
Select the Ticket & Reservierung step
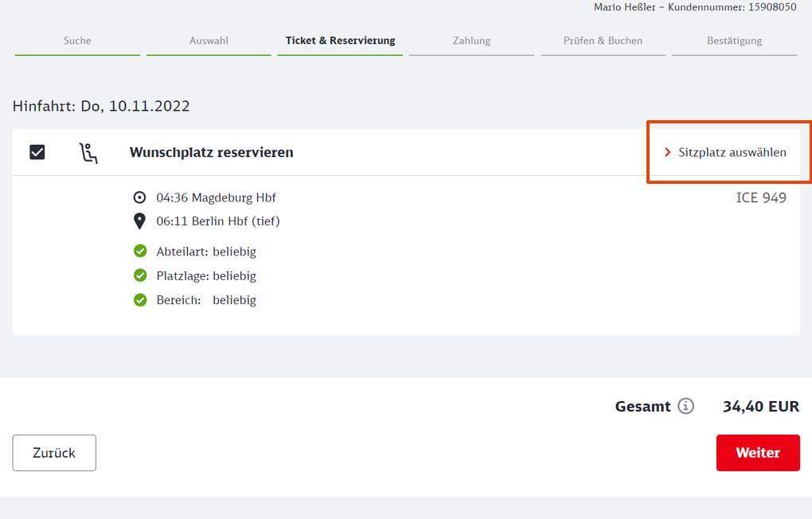340,41
